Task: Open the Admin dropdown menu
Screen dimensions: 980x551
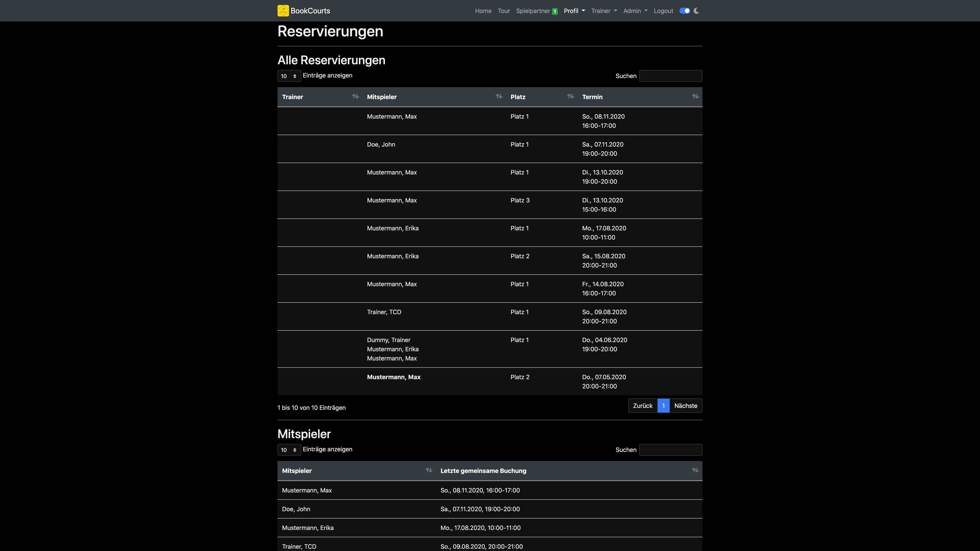Action: tap(635, 11)
